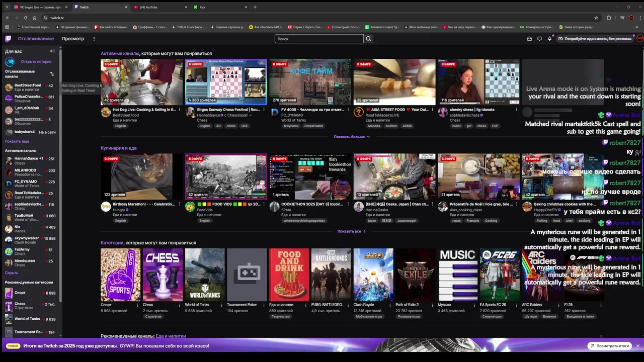The height and width of the screenshot is (362, 644).
Task: Click the browser back arrow
Action: 7,18
